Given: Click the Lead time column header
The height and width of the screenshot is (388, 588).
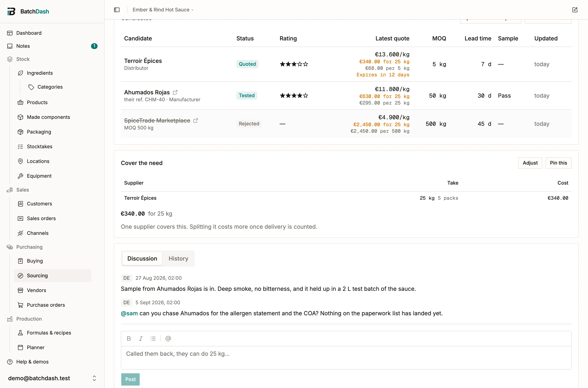Looking at the screenshot, I should click(x=478, y=38).
